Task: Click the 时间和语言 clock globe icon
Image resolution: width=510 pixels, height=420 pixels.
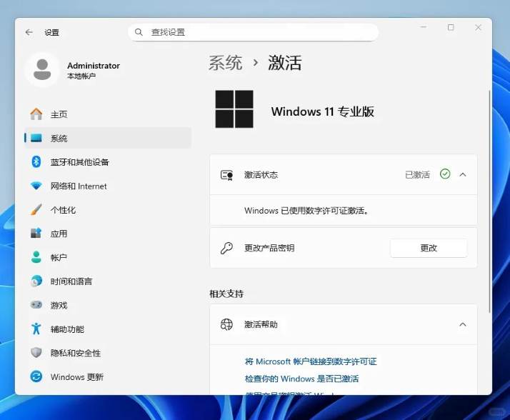Action: (36, 281)
